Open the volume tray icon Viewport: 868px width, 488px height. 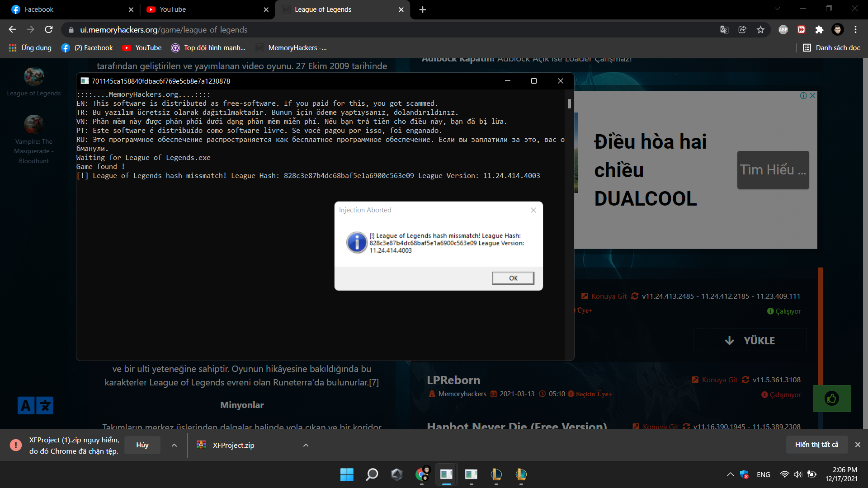[798, 474]
